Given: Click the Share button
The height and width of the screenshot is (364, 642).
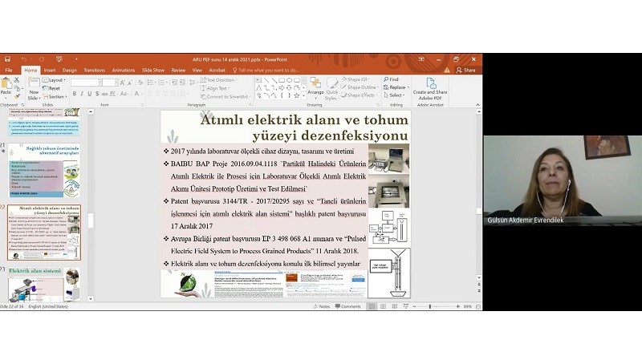Looking at the screenshot, I should tap(466, 71).
